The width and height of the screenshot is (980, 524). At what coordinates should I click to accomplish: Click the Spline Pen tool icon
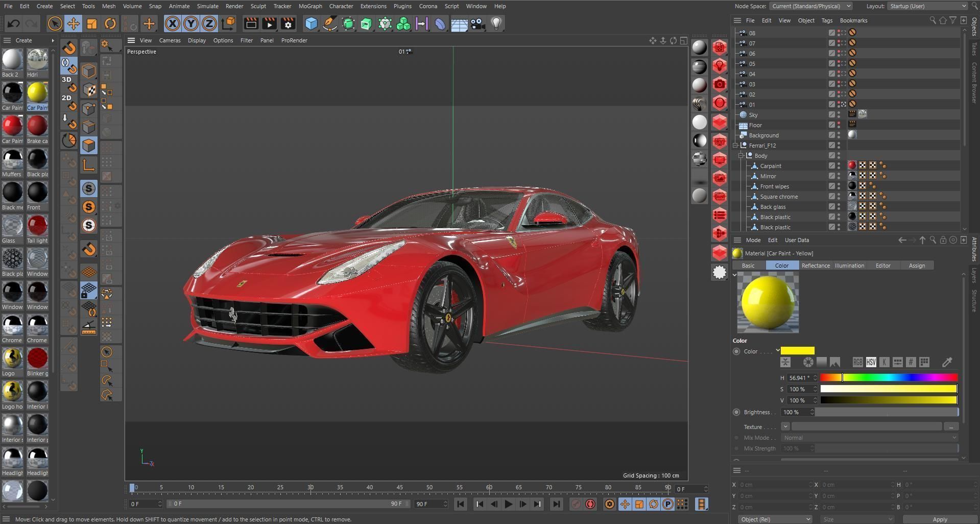330,23
